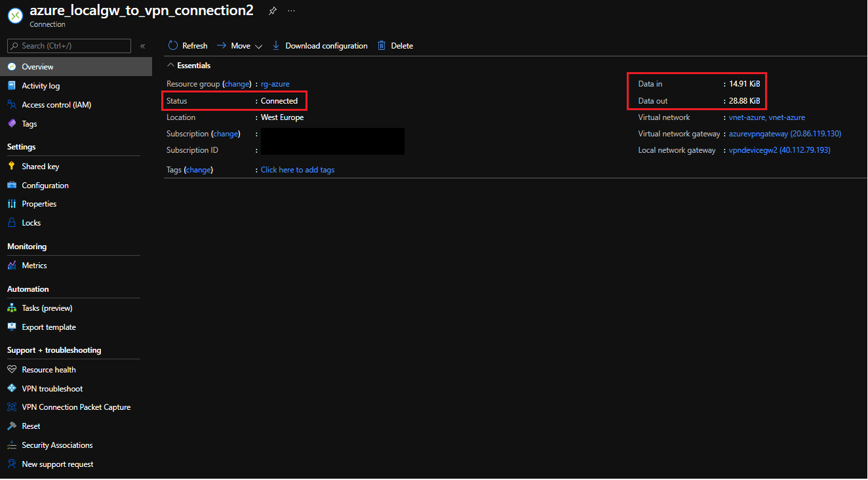This screenshot has width=868, height=480.
Task: Click the Connected status value
Action: [279, 101]
